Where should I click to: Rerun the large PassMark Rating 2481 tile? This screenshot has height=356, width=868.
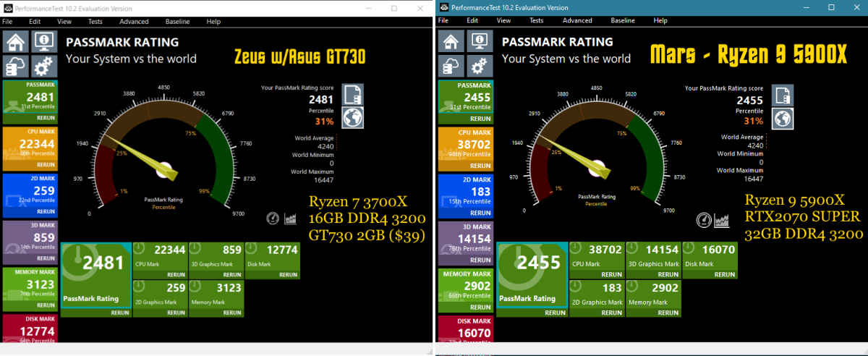pyautogui.click(x=119, y=313)
